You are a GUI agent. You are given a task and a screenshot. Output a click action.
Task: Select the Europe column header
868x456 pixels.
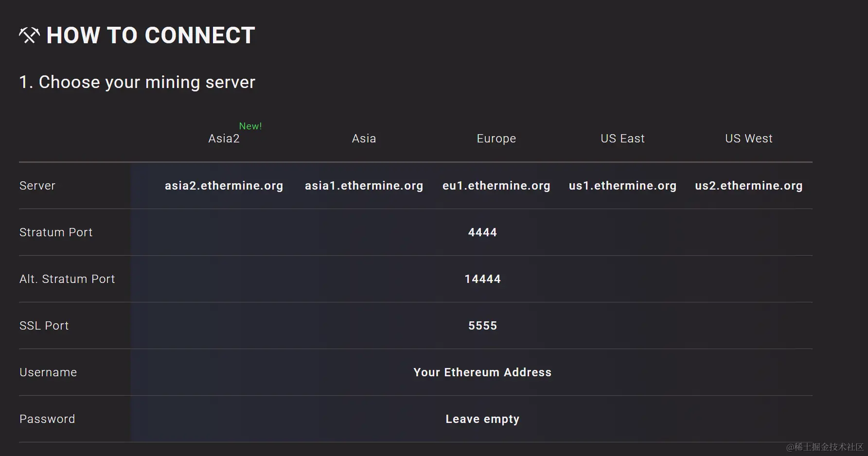496,139
